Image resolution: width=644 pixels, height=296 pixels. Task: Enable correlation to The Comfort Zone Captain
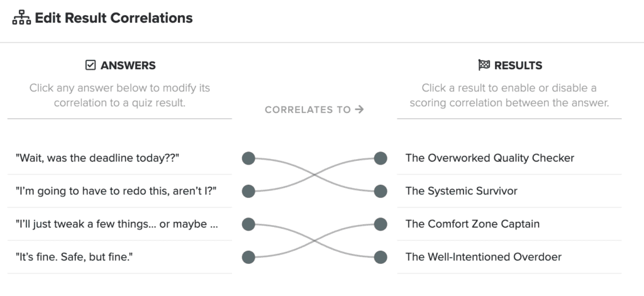point(509,224)
